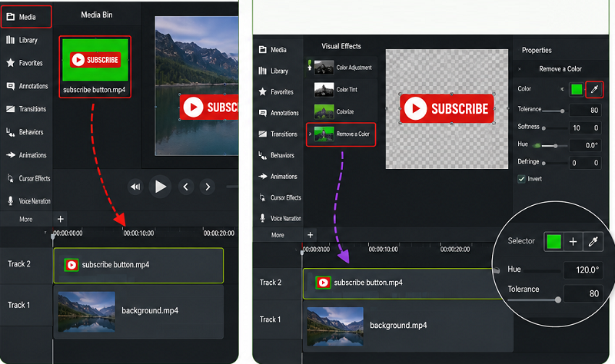The width and height of the screenshot is (615, 364).
Task: Open Transitions in the Visual Effects window sidebar
Action: [278, 134]
